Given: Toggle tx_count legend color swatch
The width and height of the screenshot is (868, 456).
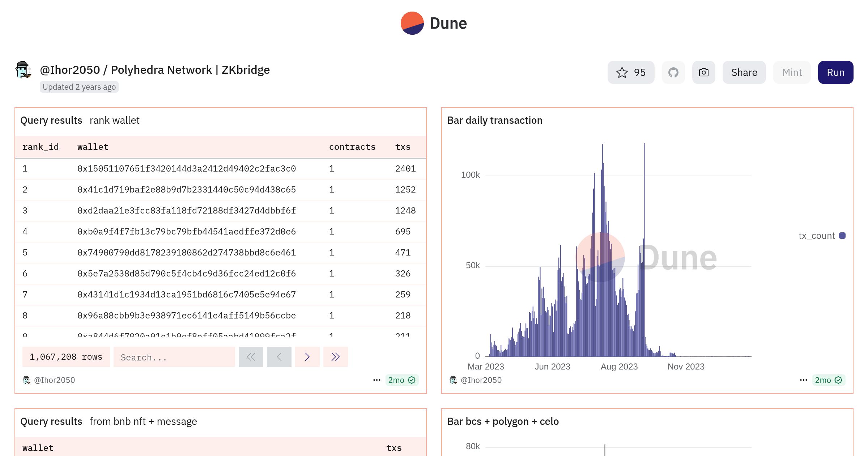Looking at the screenshot, I should [x=842, y=236].
